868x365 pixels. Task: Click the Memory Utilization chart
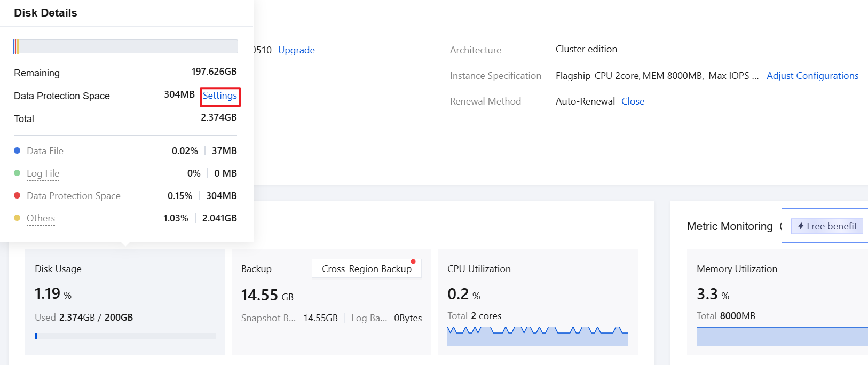782,336
